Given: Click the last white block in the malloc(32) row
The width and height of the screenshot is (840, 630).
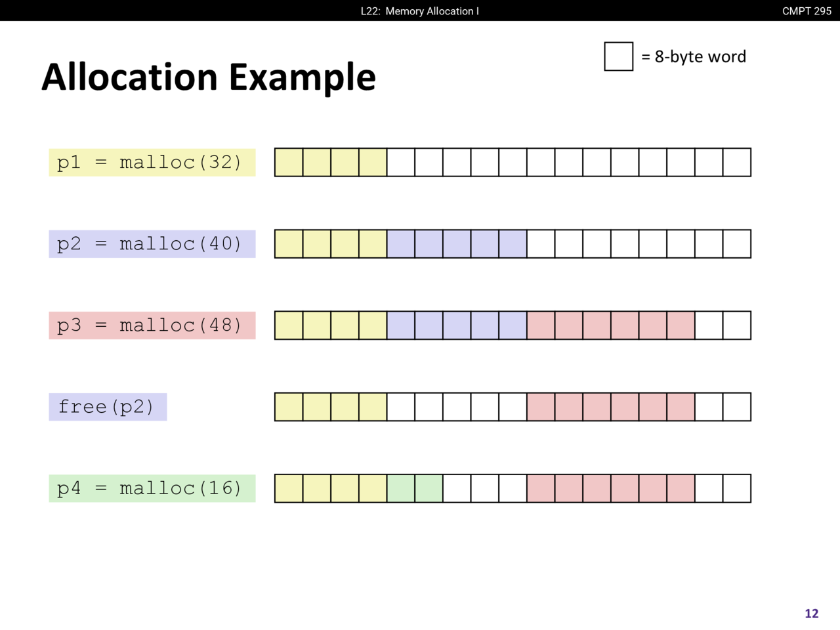Looking at the screenshot, I should (x=736, y=163).
